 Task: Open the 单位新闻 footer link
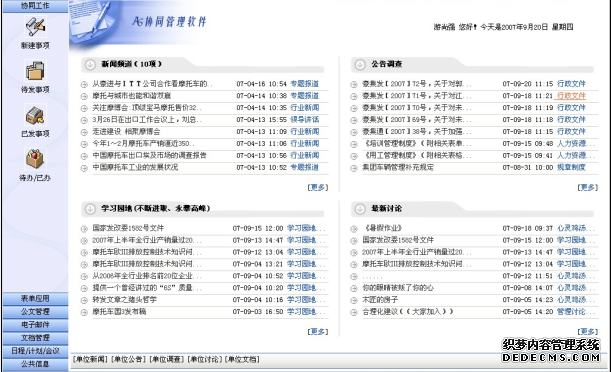tap(90, 359)
